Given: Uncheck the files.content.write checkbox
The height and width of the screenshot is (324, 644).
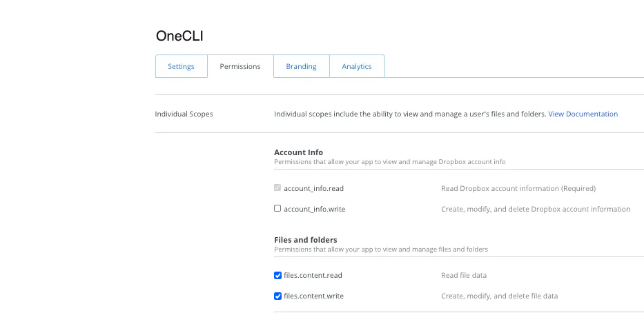Looking at the screenshot, I should point(277,296).
